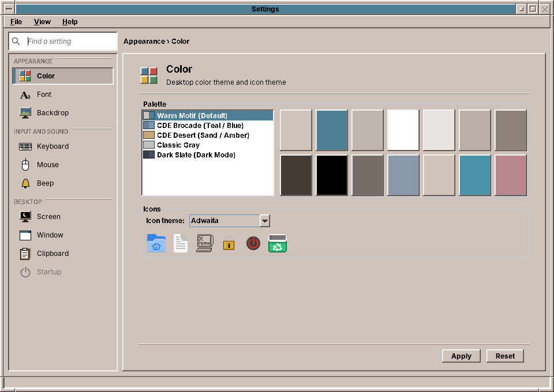This screenshot has width=554, height=392.
Task: Click the home folder preview icon
Action: click(156, 243)
